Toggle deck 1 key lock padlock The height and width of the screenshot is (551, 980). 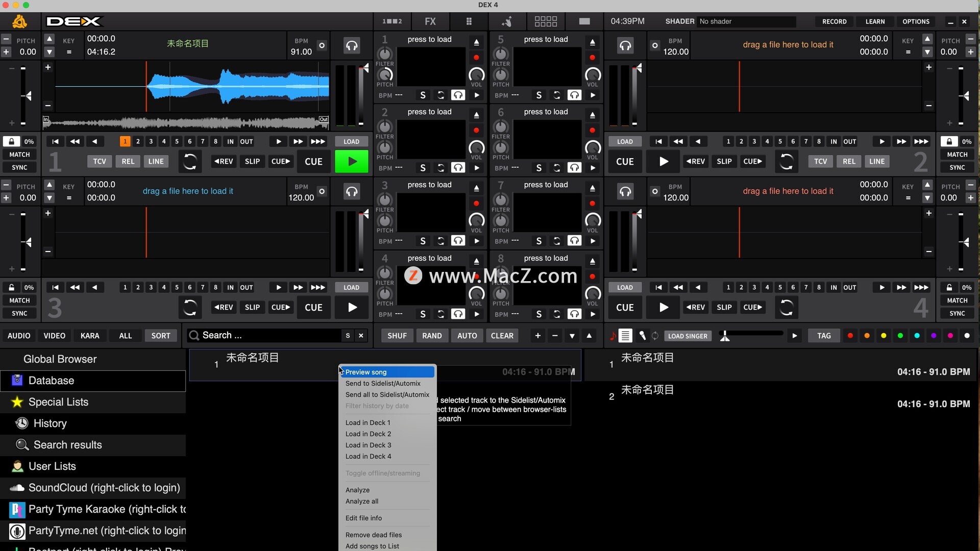11,141
